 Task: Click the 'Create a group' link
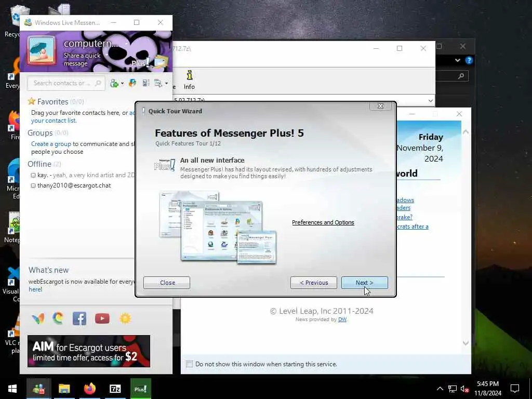pos(51,144)
